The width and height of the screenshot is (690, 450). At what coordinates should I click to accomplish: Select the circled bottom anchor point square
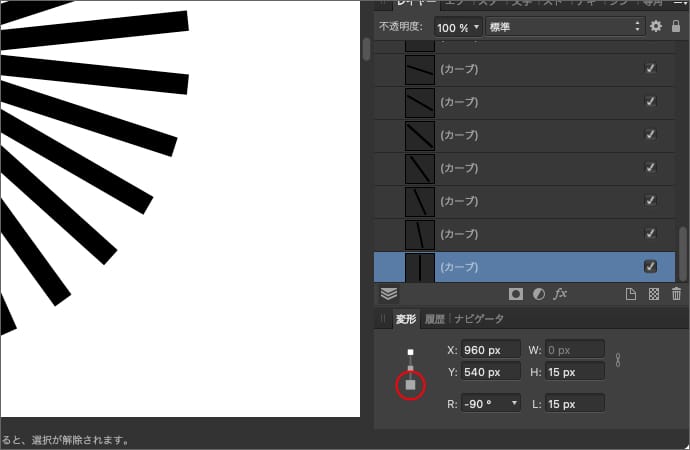click(410, 384)
